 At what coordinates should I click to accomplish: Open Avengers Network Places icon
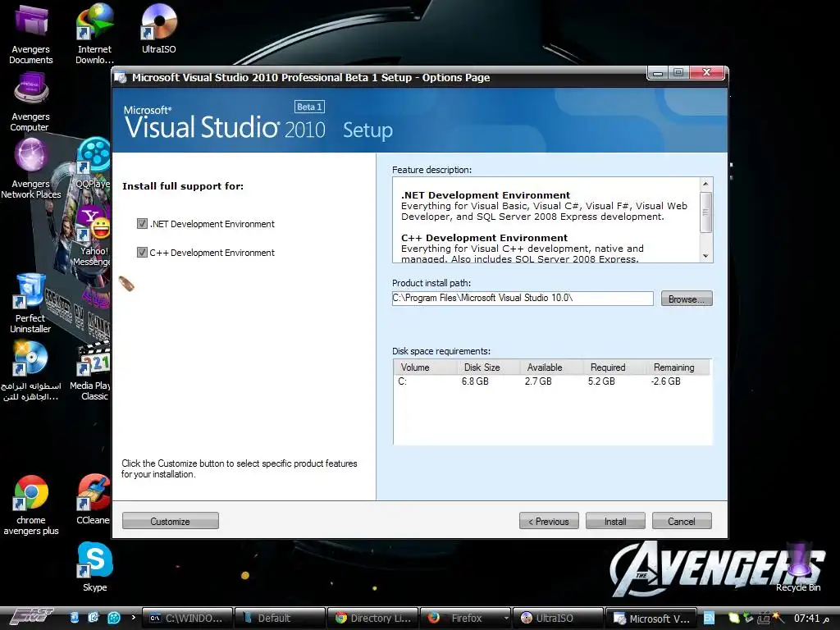point(30,169)
